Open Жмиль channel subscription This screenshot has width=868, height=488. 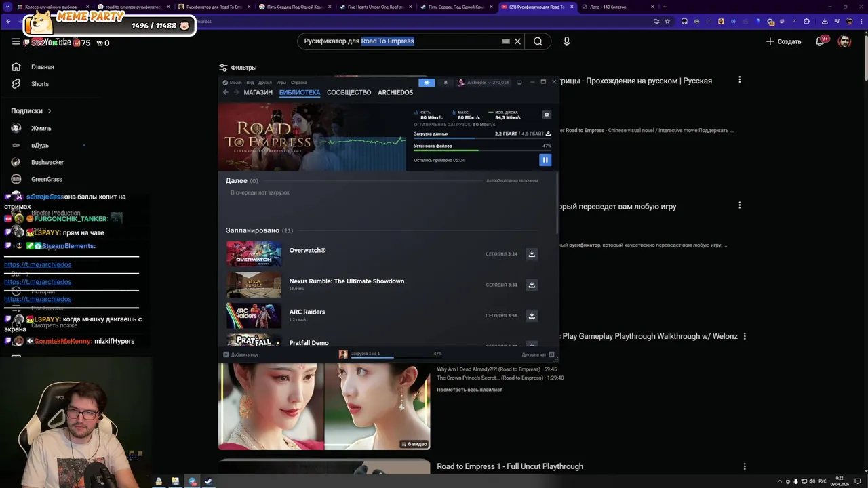41,128
